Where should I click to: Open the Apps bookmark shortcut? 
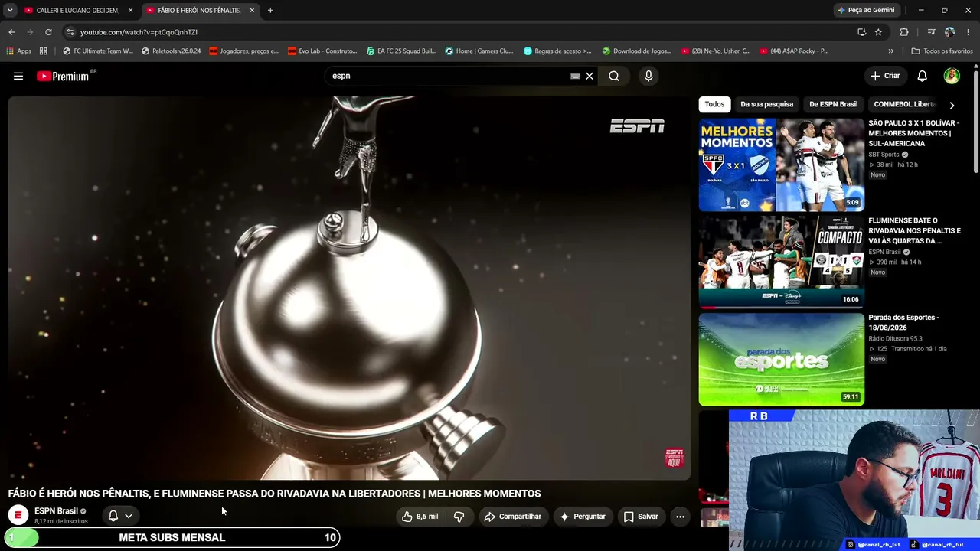19,51
